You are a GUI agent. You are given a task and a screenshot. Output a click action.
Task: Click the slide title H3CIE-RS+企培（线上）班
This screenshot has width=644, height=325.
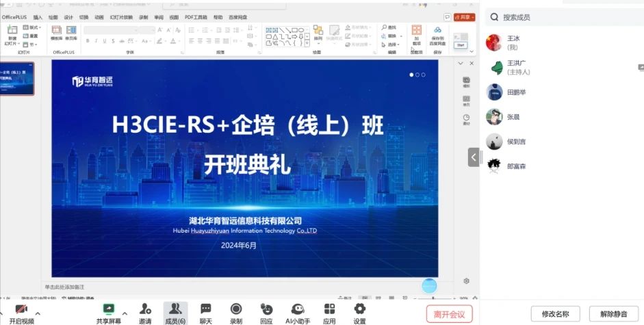click(x=248, y=125)
